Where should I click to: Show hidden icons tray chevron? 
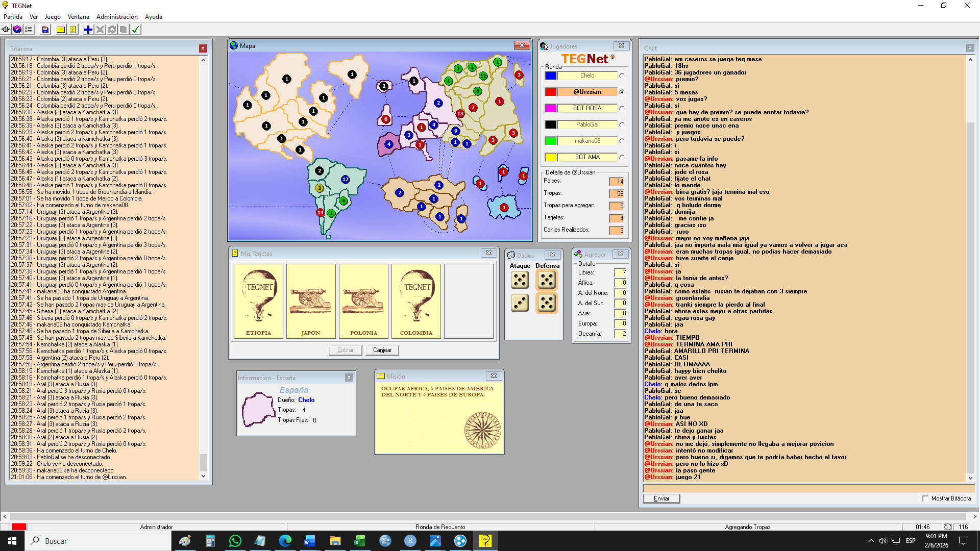871,541
